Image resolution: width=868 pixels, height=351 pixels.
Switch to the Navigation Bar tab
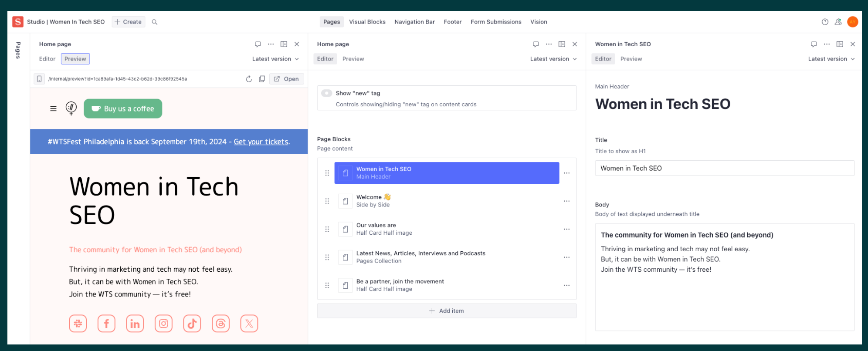pos(414,22)
